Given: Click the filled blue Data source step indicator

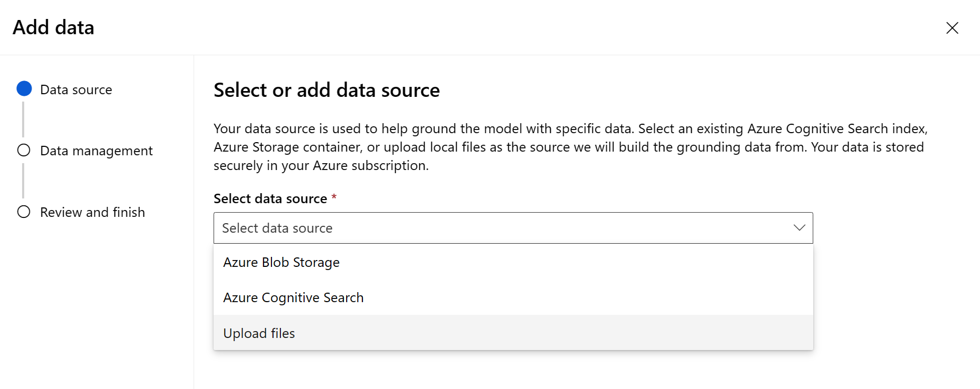Looking at the screenshot, I should point(24,89).
